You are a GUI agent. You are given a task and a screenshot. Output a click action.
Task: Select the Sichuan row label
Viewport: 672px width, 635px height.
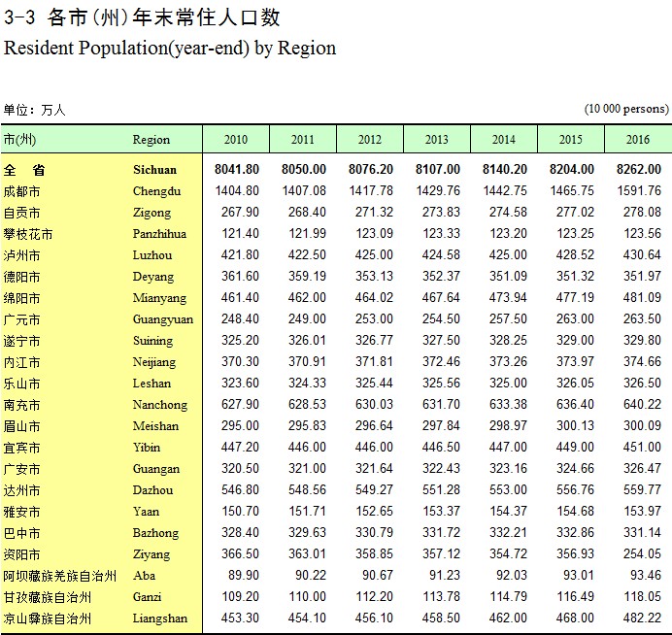154,170
